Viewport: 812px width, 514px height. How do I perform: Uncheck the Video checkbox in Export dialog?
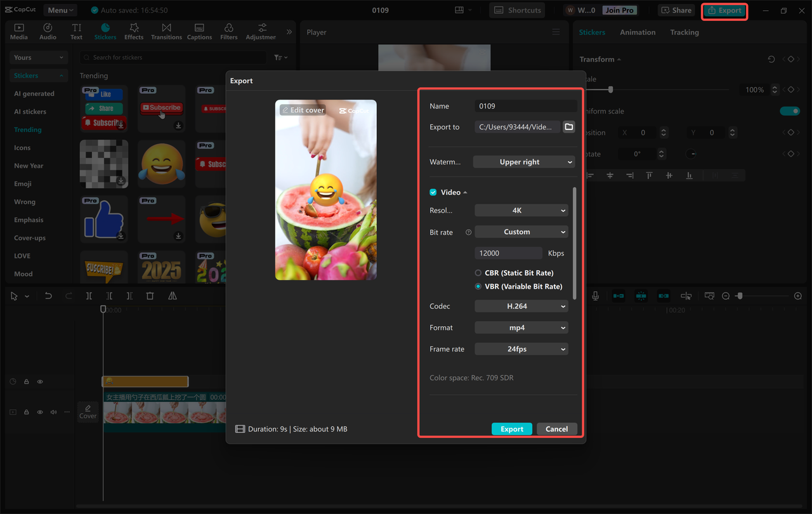point(433,192)
